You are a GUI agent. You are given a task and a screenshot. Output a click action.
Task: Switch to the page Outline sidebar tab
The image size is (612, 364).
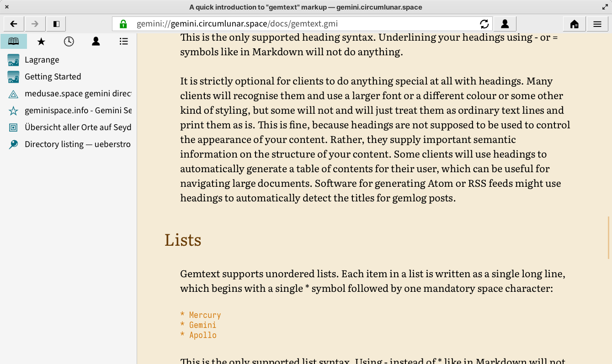(x=123, y=41)
